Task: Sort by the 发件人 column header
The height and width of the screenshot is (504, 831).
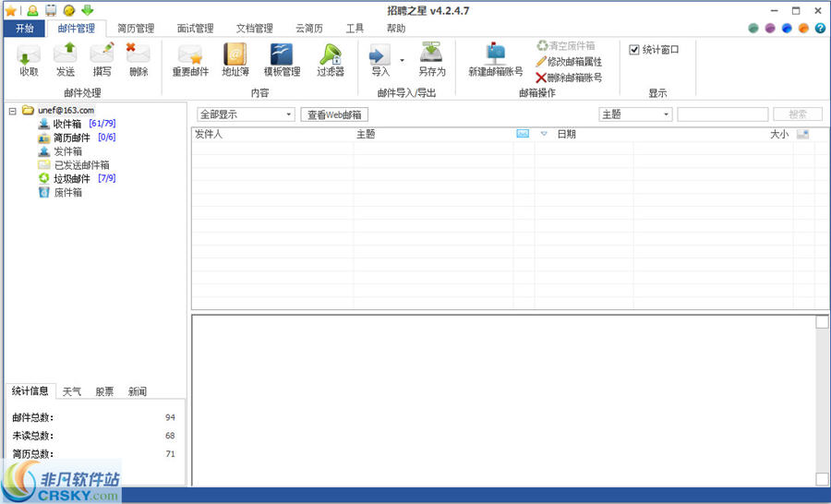Action: tap(209, 135)
